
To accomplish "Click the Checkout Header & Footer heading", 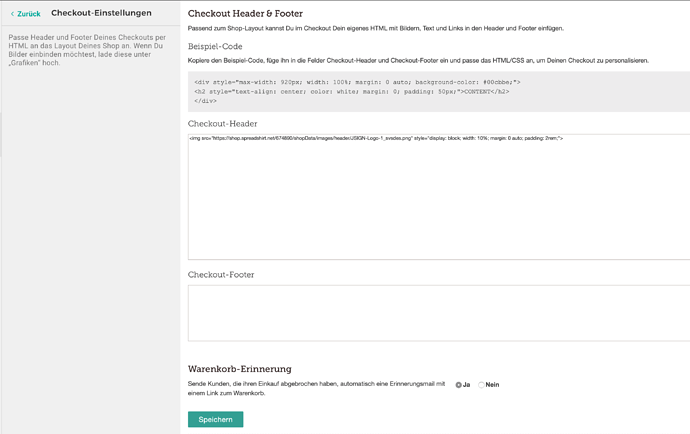I will point(245,13).
